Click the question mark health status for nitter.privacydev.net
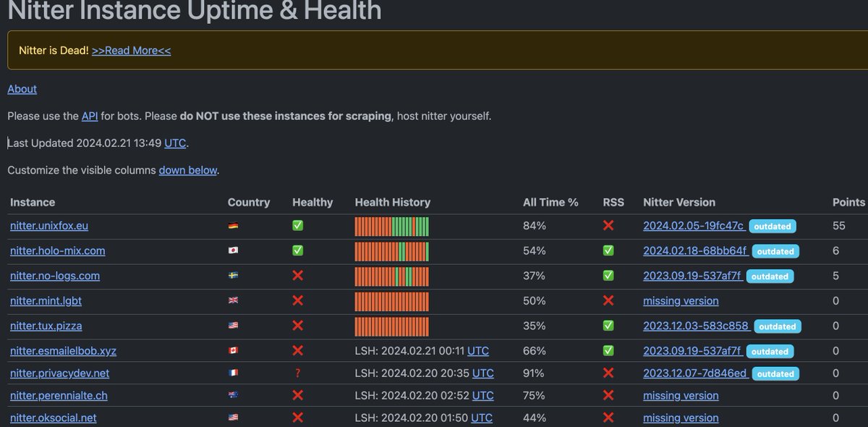The height and width of the screenshot is (427, 868). point(297,373)
